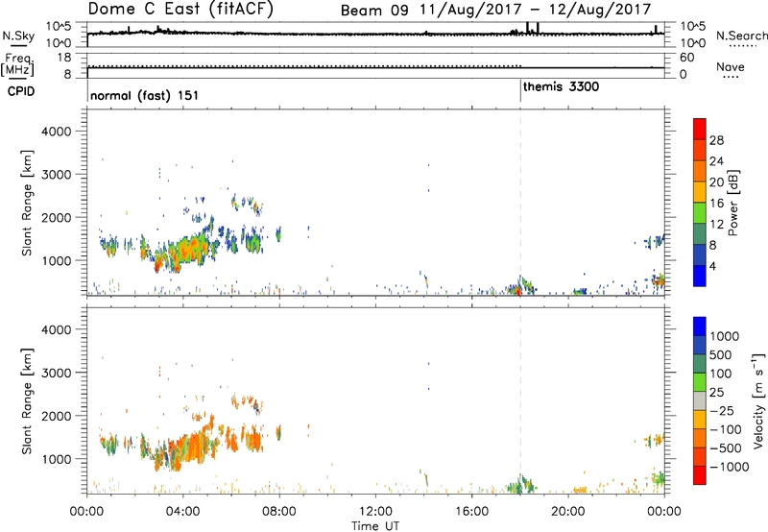This screenshot has height=532, width=768.
Task: Click the noise spike near 18:00 in the N.Sky plot
Action: 527,28
